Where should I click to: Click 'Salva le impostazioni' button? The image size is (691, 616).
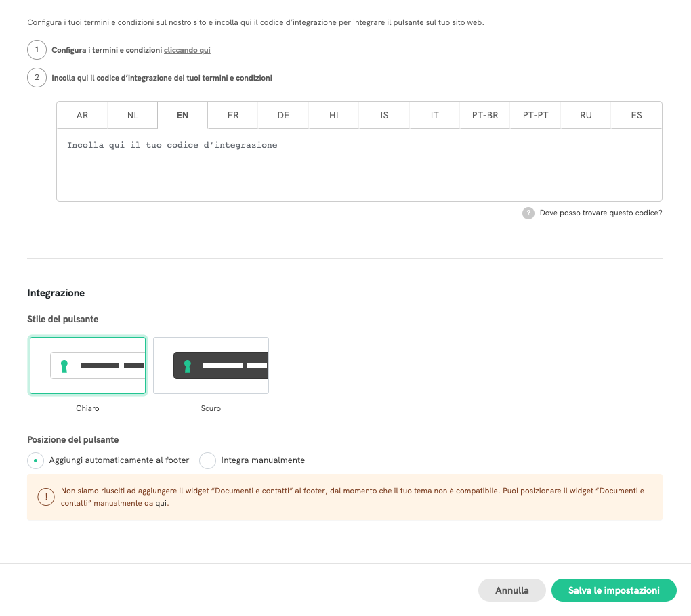point(614,590)
